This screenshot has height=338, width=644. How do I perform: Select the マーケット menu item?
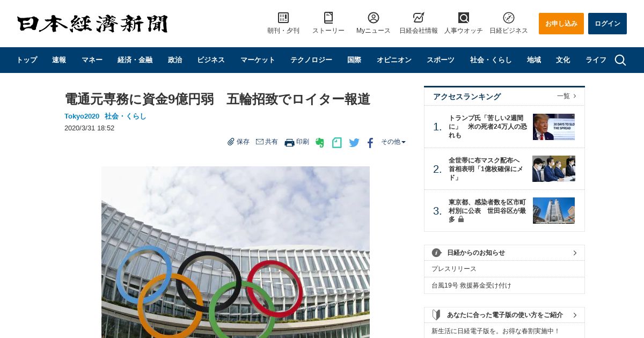(258, 60)
